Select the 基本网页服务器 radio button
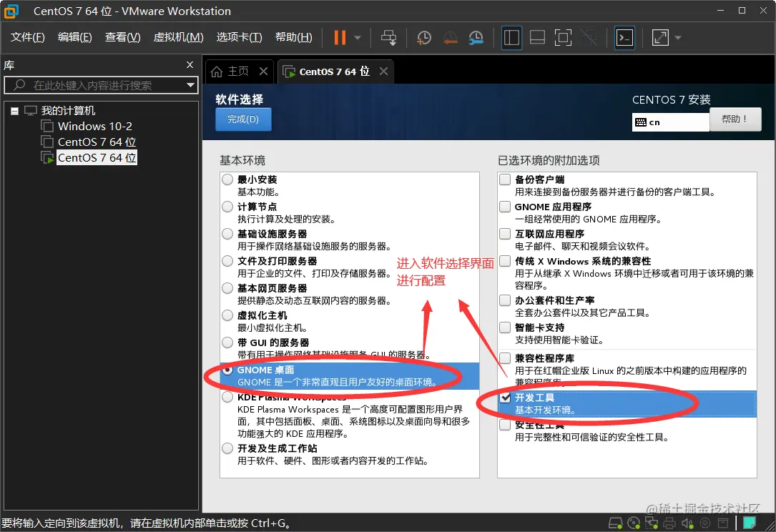Viewport: 776px width, 532px height. click(x=227, y=288)
